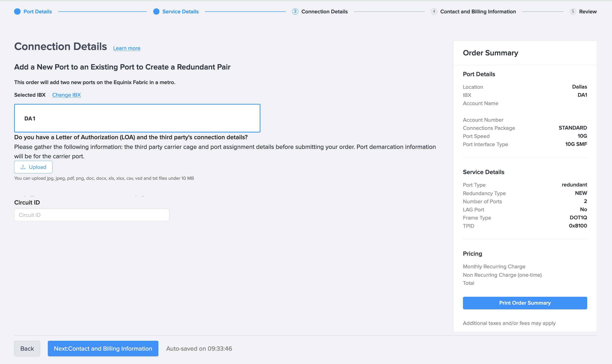This screenshot has width=612, height=364.
Task: Click the Upload button
Action: click(x=33, y=167)
